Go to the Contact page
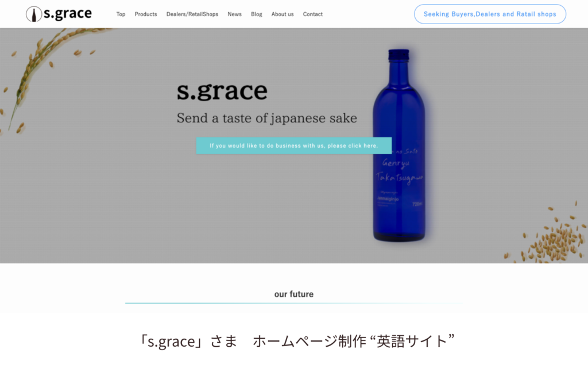This screenshot has height=368, width=588. coord(313,14)
